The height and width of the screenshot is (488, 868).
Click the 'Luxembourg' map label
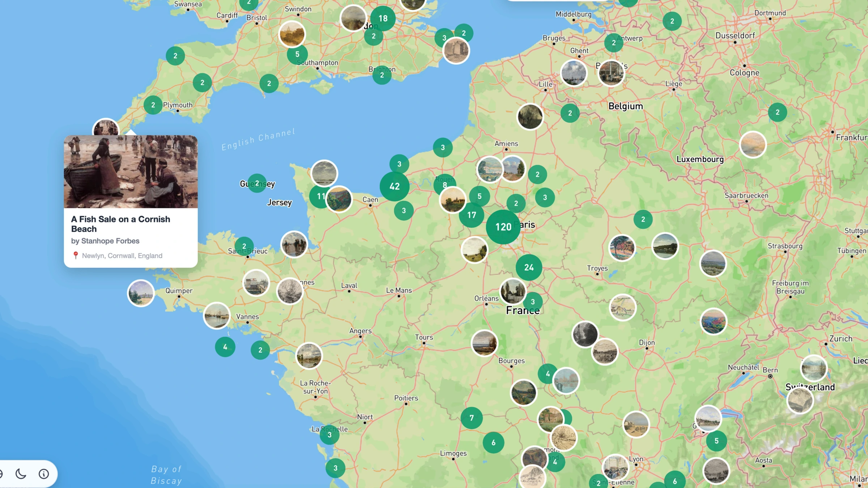[700, 159]
